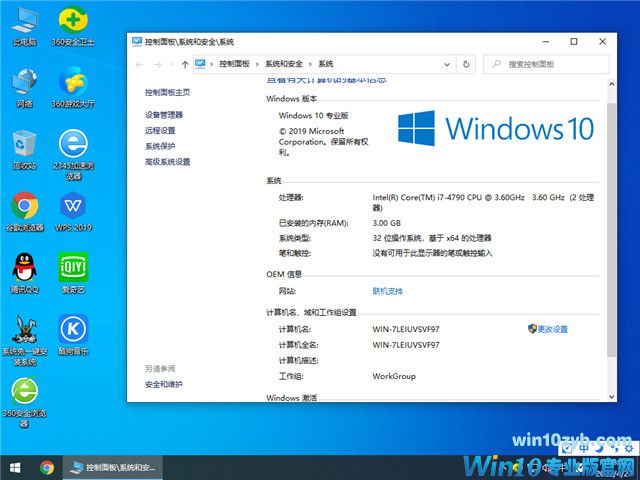This screenshot has height=480, width=640.
Task: Go forward with the Forward arrow
Action: tap(157, 64)
